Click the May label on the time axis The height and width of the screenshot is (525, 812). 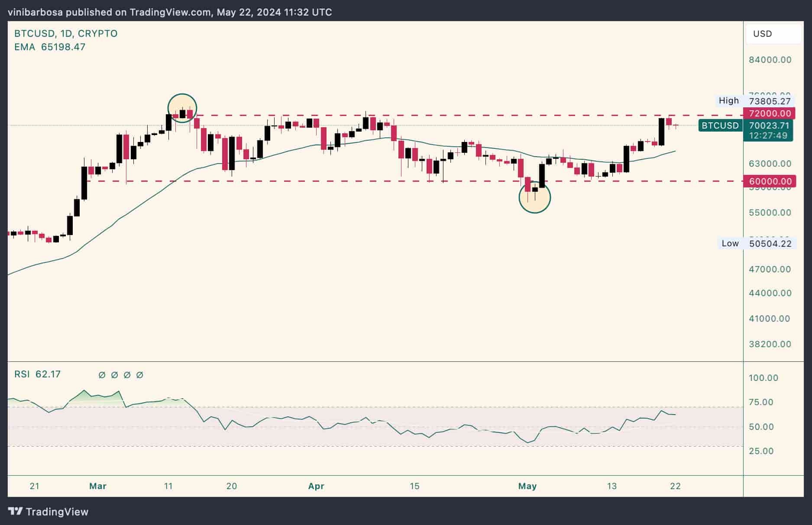527,486
